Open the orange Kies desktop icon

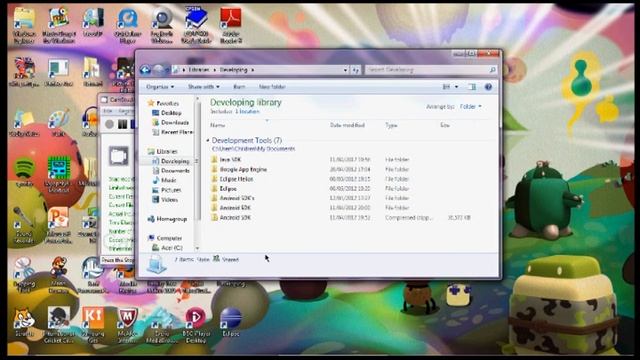pyautogui.click(x=93, y=324)
